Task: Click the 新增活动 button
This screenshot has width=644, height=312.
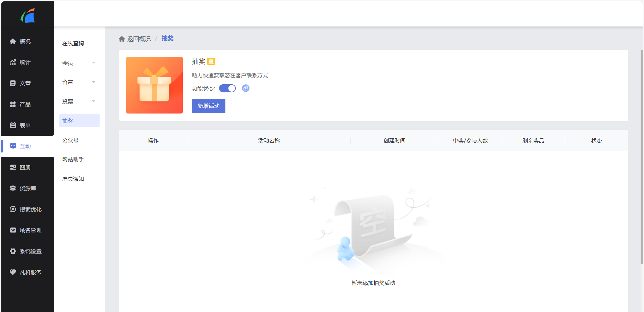Action: click(x=208, y=106)
